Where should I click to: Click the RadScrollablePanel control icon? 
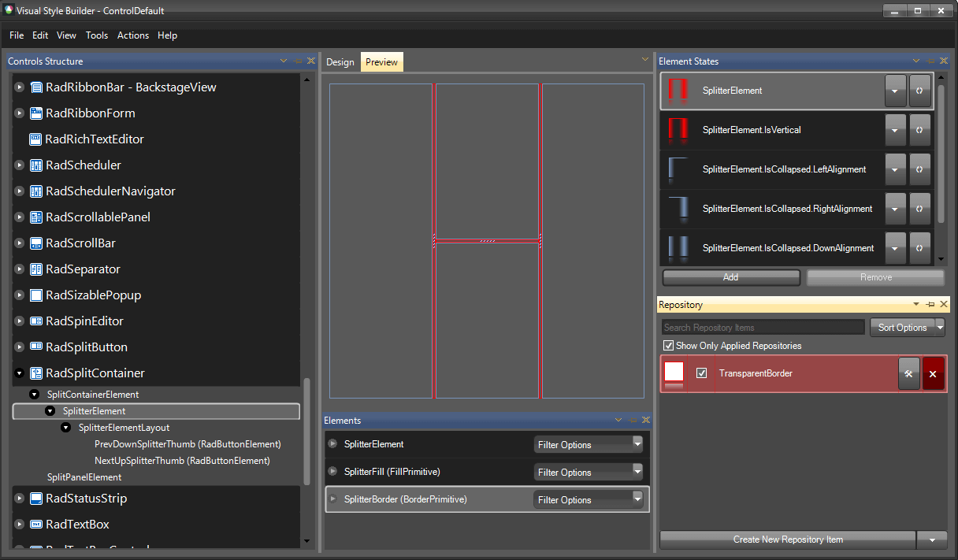[x=35, y=217]
